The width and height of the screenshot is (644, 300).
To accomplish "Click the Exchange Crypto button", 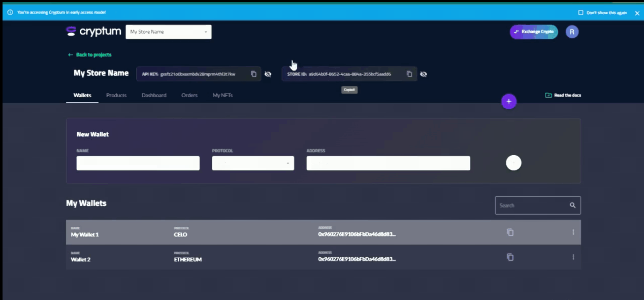I will pos(534,32).
